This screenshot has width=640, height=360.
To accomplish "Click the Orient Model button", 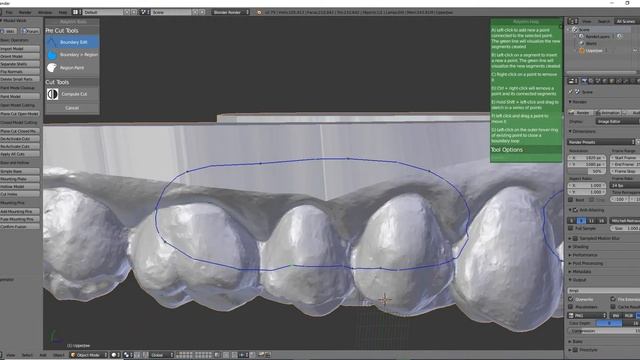I will coord(20,56).
